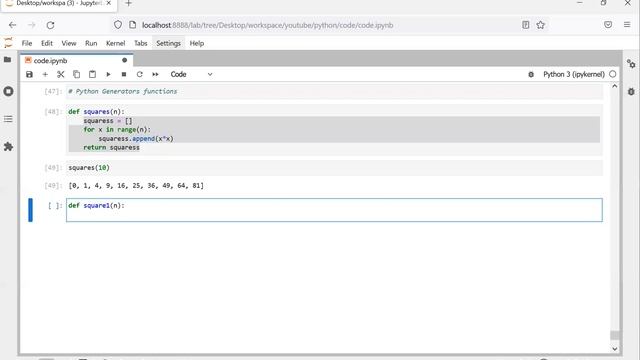Screen dimensions: 640x360
Task: Click the output list [0, 1, 4, 9...]
Action: click(x=136, y=186)
